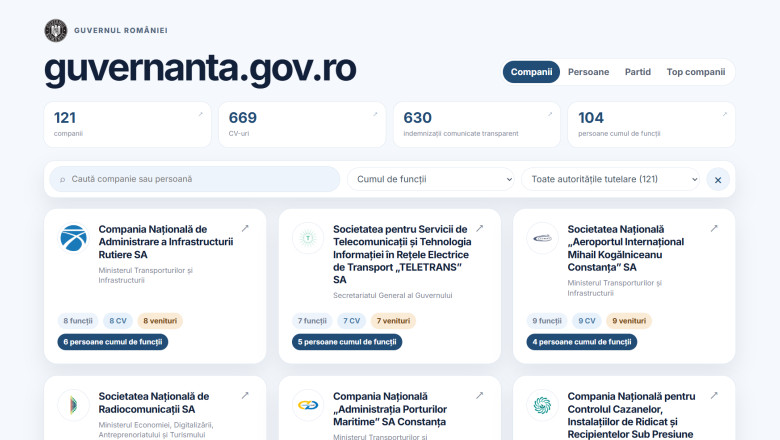Click the 9 CV badge
Image resolution: width=780 pixels, height=440 pixels.
(587, 321)
